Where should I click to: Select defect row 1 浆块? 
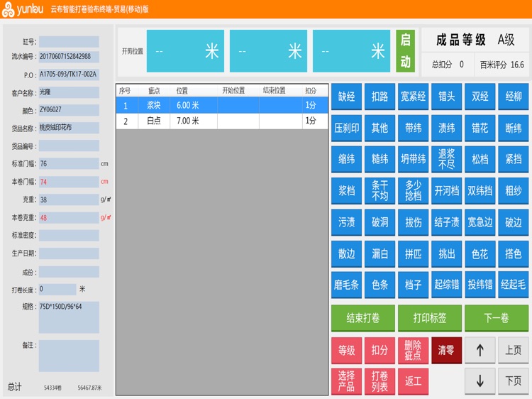[x=222, y=105]
